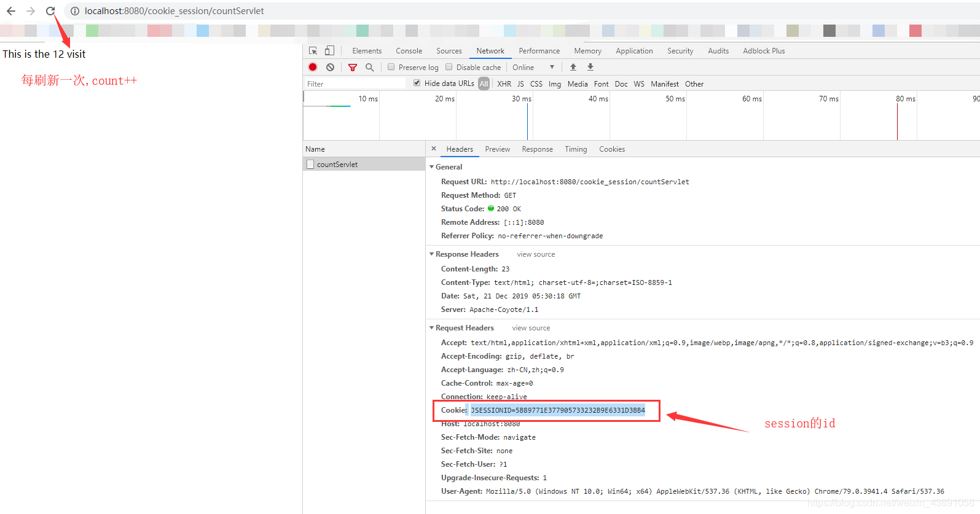The image size is (980, 514).
Task: Filter requests by Manifest
Action: coord(665,84)
